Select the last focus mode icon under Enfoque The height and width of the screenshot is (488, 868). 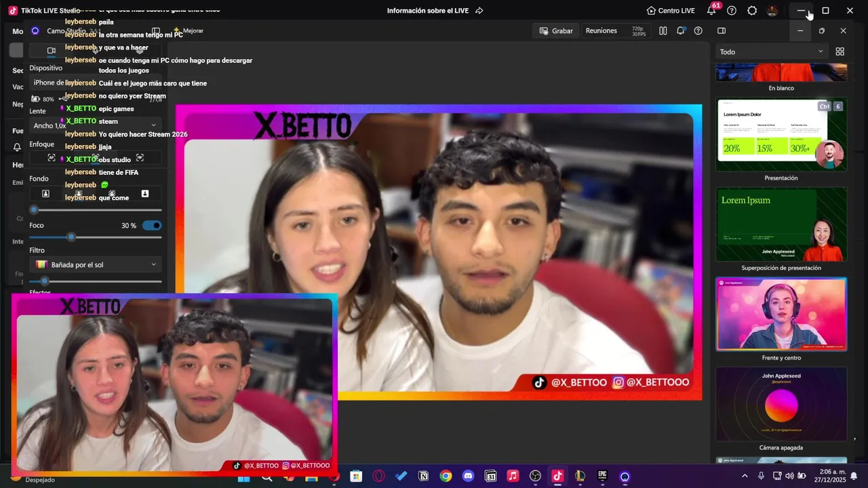pyautogui.click(x=140, y=158)
